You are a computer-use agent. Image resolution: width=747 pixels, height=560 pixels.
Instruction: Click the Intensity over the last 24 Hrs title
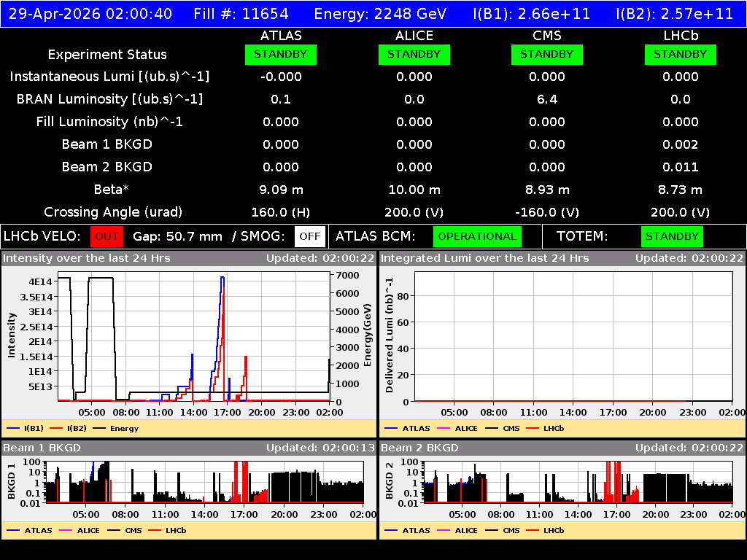(x=86, y=259)
